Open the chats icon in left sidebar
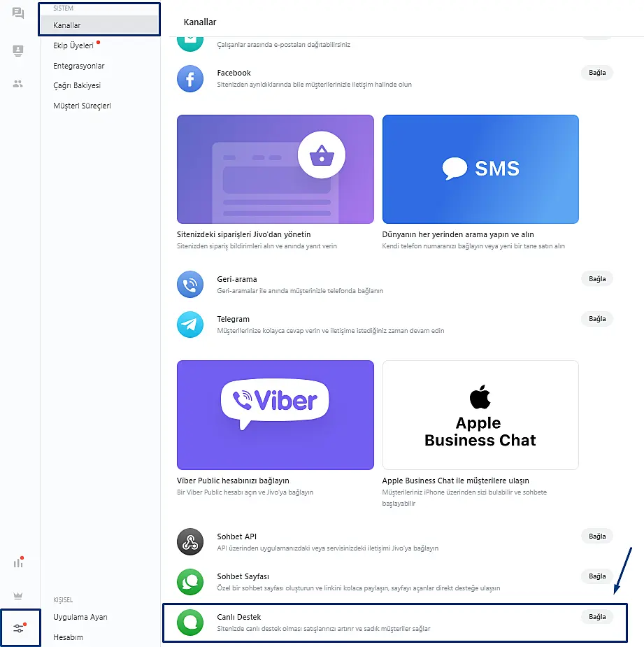 pyautogui.click(x=17, y=13)
